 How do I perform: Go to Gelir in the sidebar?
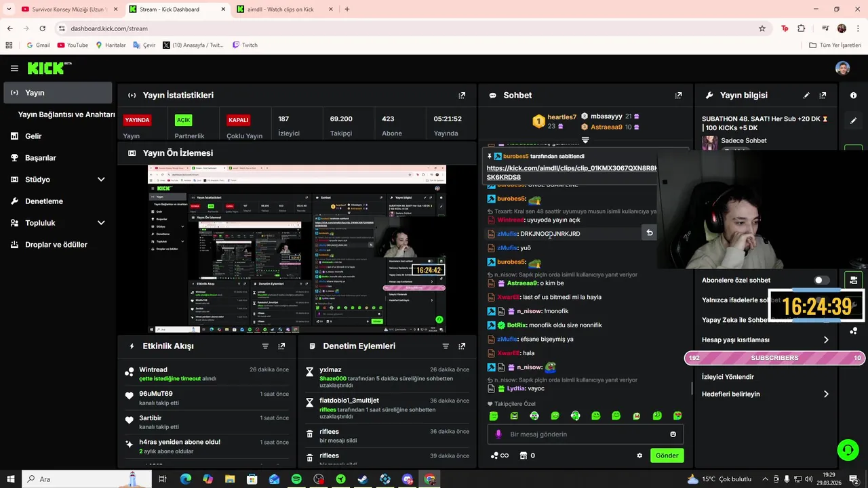(x=58, y=136)
